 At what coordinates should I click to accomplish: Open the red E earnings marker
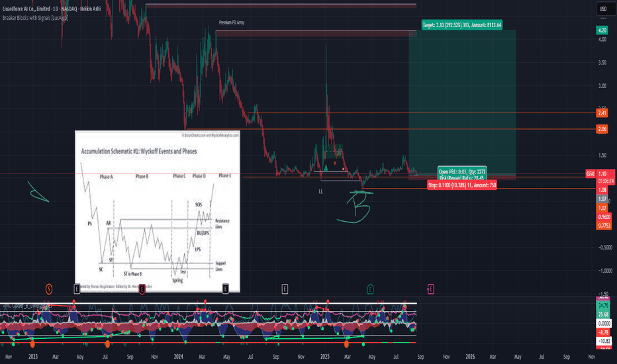[142, 289]
